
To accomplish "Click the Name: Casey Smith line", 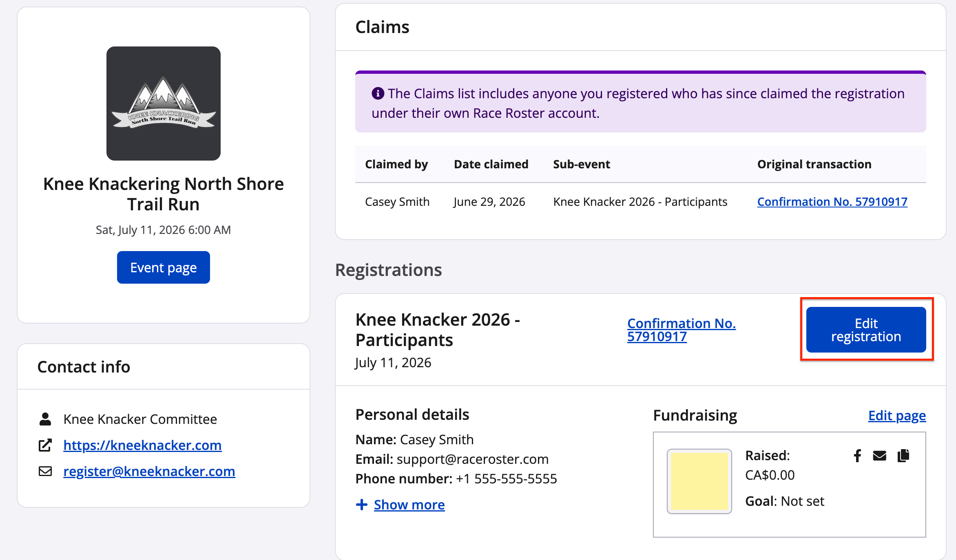I will click(414, 439).
